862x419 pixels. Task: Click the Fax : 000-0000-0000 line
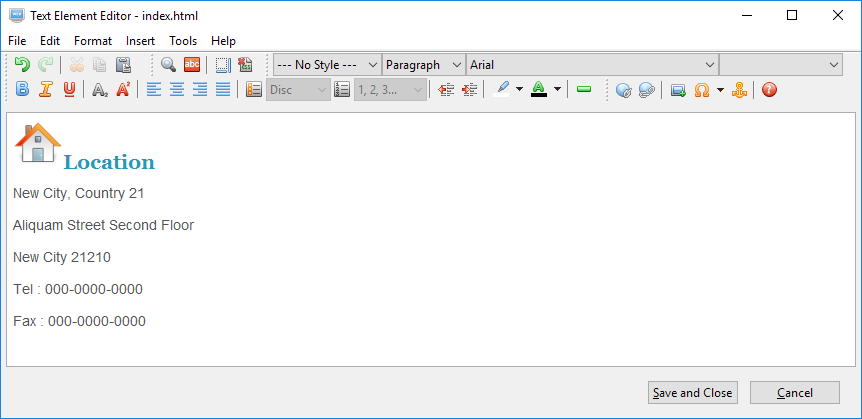pyautogui.click(x=80, y=321)
